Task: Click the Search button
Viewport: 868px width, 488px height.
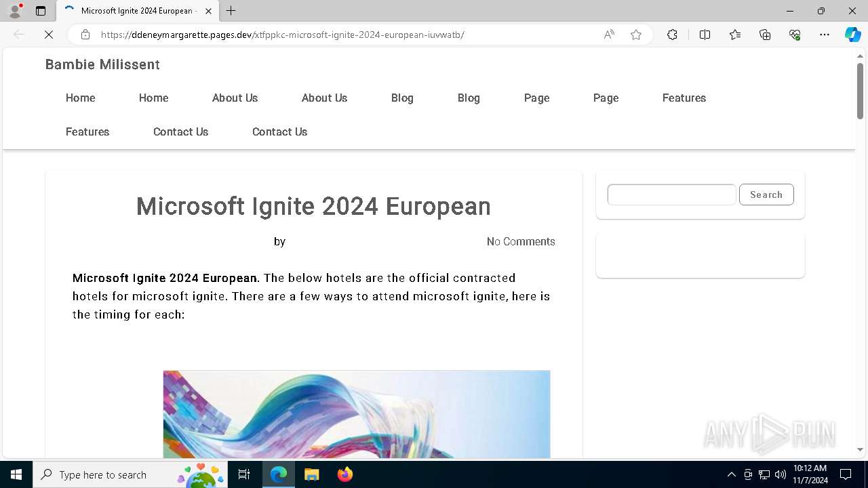Action: point(766,195)
